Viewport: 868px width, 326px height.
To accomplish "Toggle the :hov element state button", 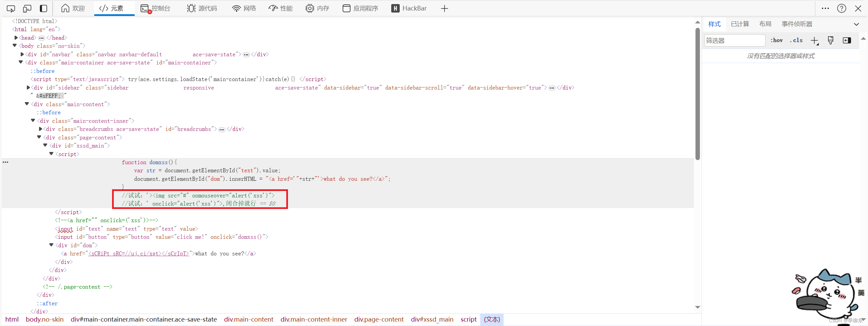I will [x=777, y=40].
